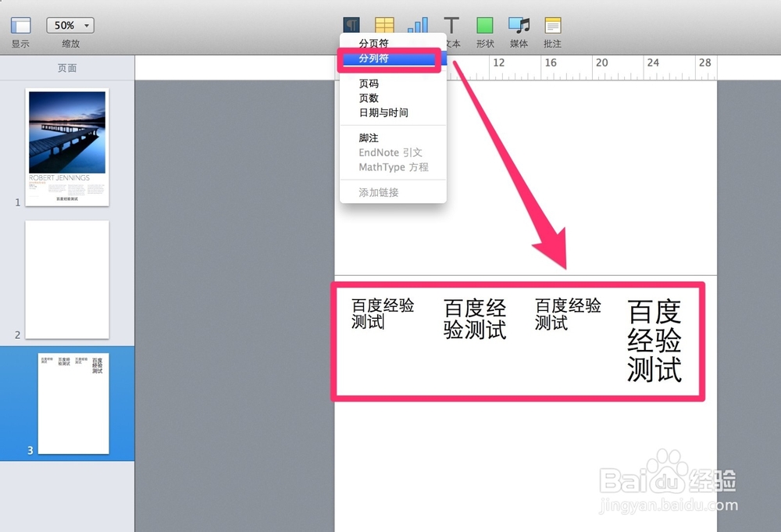Image resolution: width=781 pixels, height=532 pixels.
Task: Click the ruler mark labeled 24
Action: click(x=653, y=62)
